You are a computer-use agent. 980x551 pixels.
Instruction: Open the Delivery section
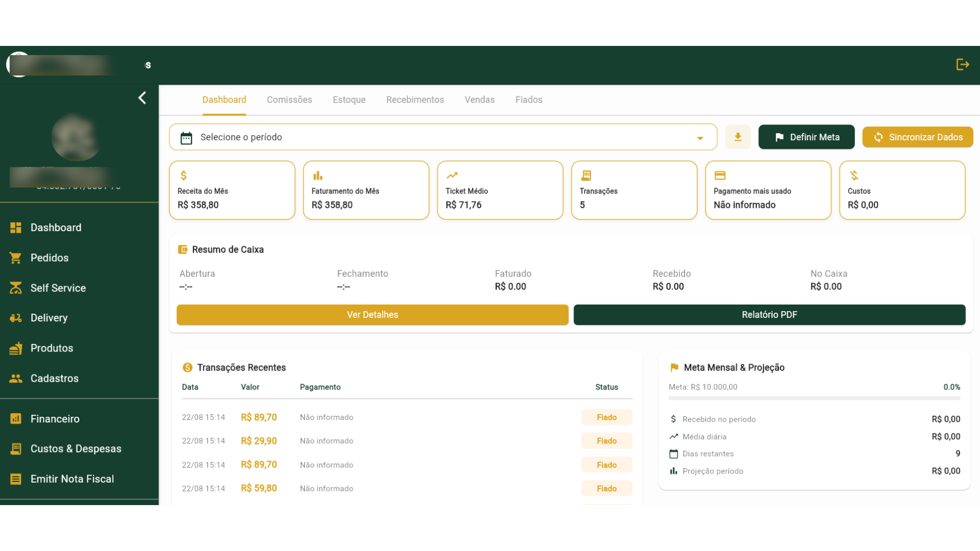point(49,318)
